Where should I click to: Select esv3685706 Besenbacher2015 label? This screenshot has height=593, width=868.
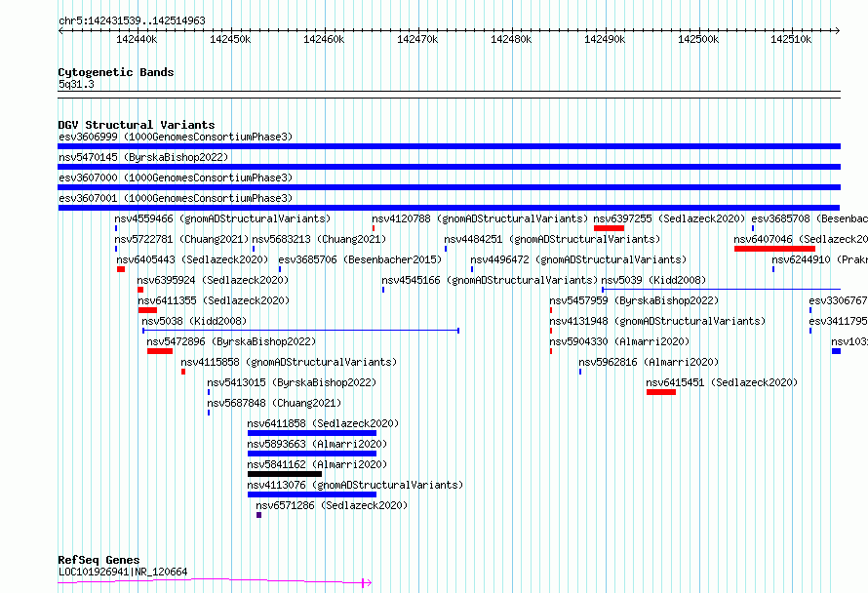click(x=361, y=259)
